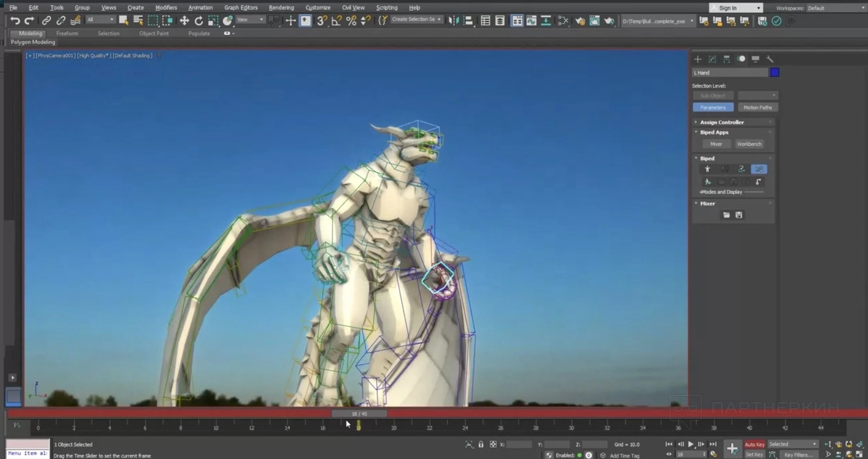Click the Motion Paths button
868x459 pixels.
tap(757, 108)
